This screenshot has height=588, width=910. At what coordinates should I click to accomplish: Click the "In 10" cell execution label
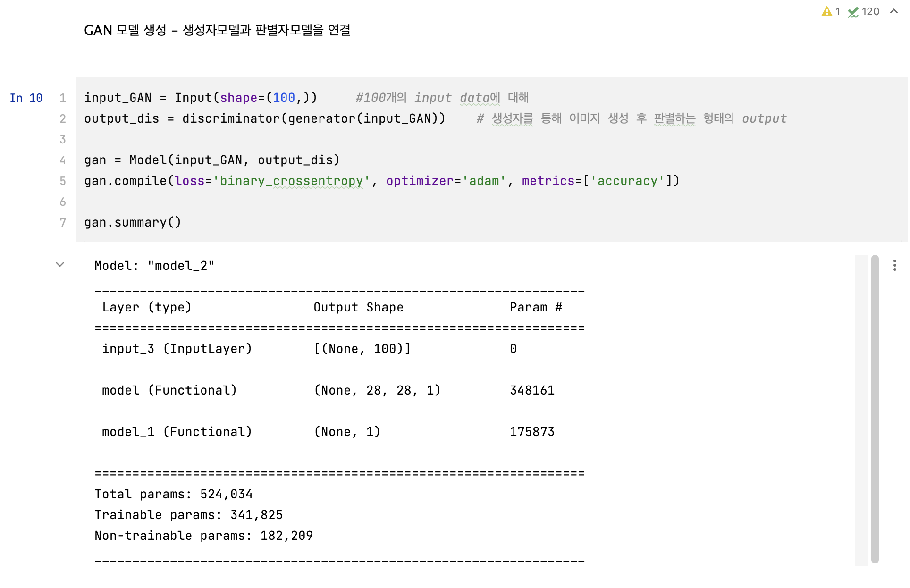(26, 98)
